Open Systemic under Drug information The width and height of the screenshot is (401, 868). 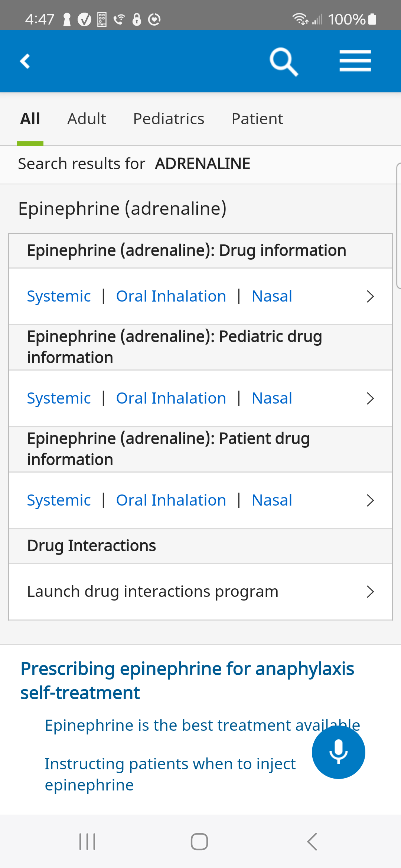(x=59, y=296)
